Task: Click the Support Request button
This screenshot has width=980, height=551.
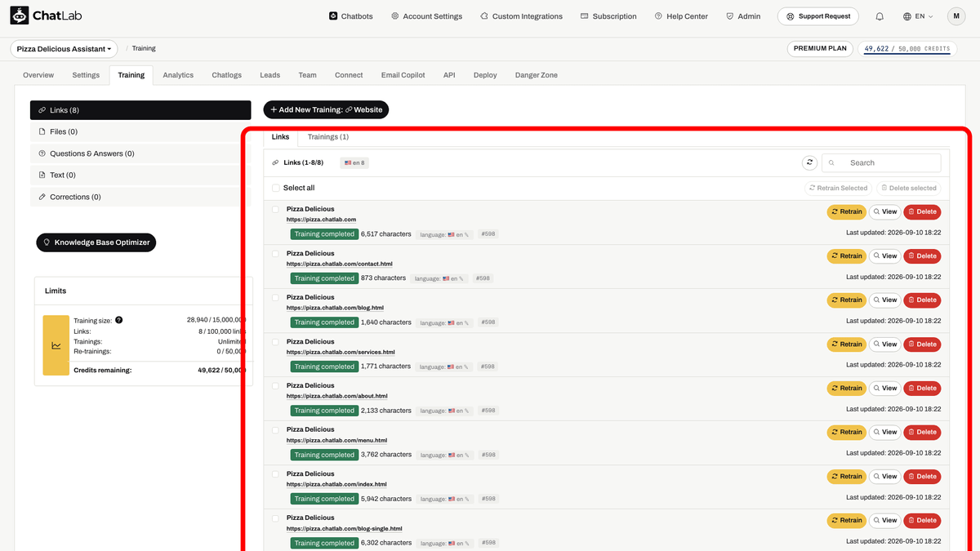Action: [x=818, y=16]
